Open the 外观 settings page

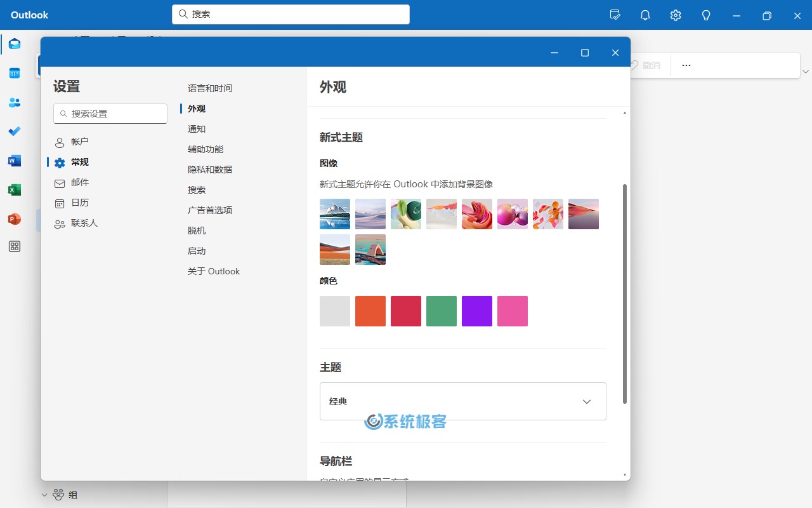(197, 109)
